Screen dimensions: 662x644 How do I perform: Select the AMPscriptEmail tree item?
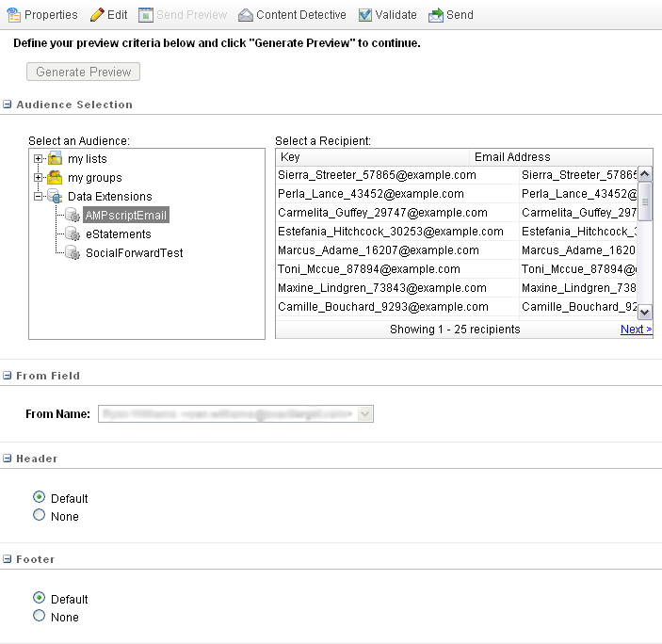(x=125, y=216)
